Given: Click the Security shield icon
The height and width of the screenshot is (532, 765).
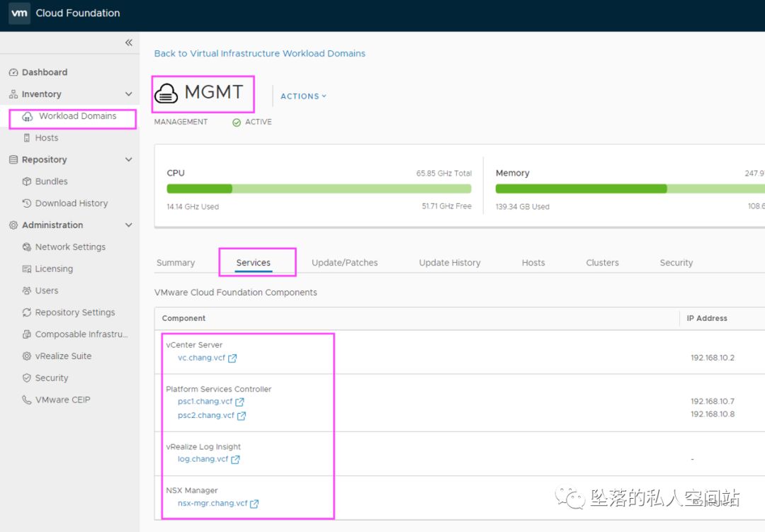Looking at the screenshot, I should [27, 378].
